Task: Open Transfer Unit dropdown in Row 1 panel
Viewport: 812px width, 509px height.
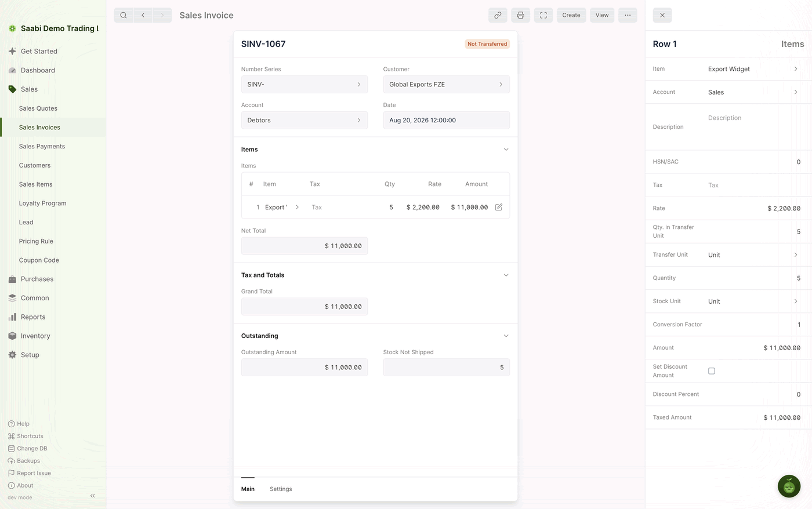Action: (753, 255)
